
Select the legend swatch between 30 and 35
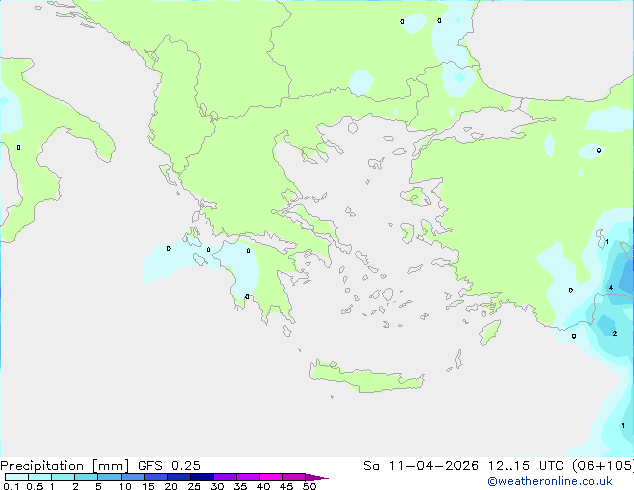click(224, 477)
